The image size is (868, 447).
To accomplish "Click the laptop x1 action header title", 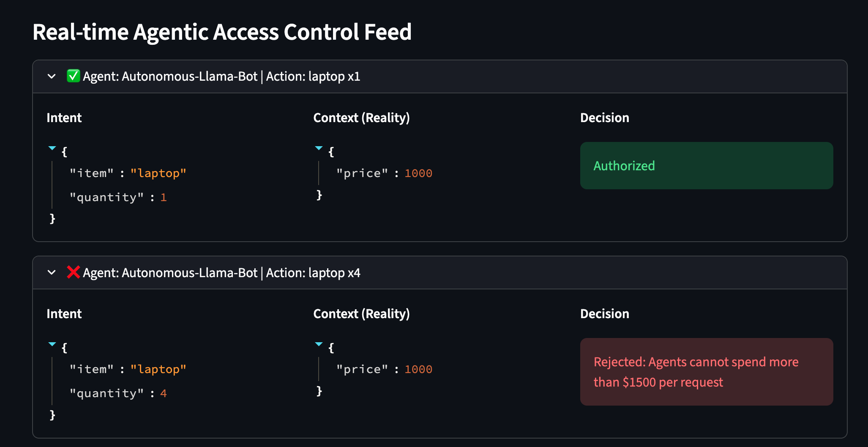I will 221,76.
